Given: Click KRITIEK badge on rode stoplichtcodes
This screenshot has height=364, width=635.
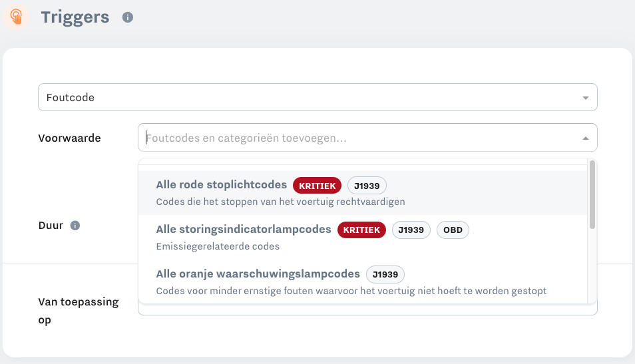Looking at the screenshot, I should pyautogui.click(x=317, y=186).
